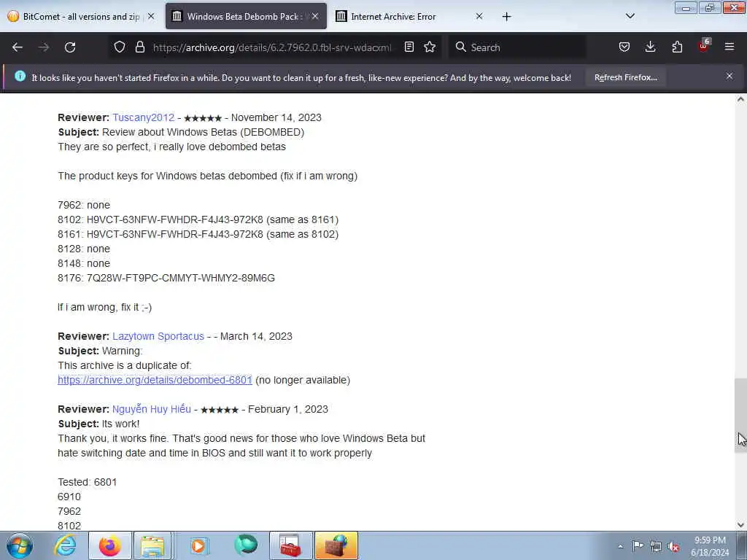Viewport: 747px width, 560px height.
Task: Focus the archive.org URL address field
Action: pyautogui.click(x=271, y=47)
